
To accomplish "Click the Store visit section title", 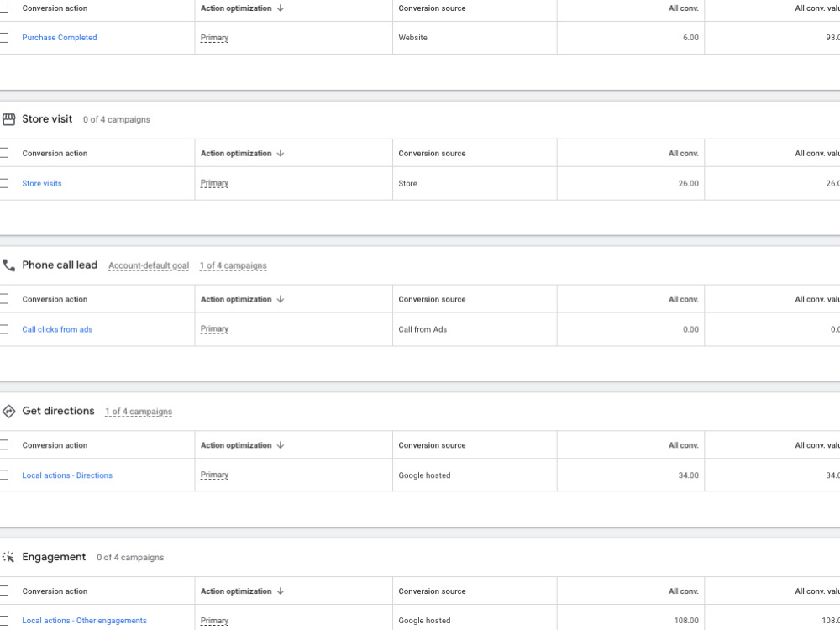I will click(x=47, y=119).
